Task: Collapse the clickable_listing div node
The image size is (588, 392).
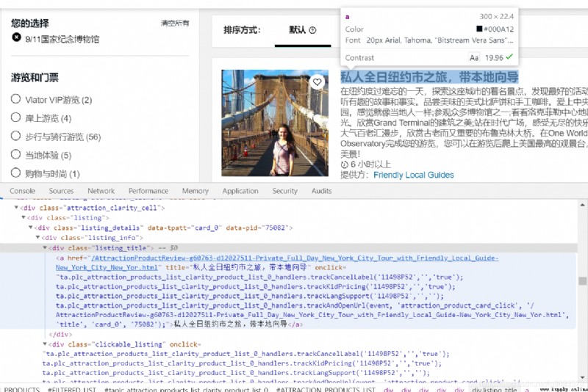Action: tap(45, 344)
